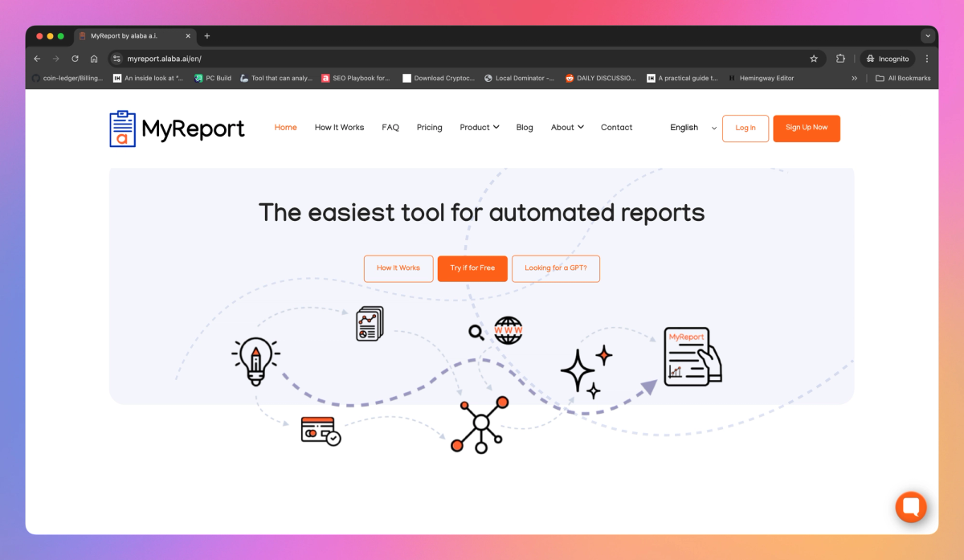
Task: Open How It Works in navigation
Action: point(339,128)
